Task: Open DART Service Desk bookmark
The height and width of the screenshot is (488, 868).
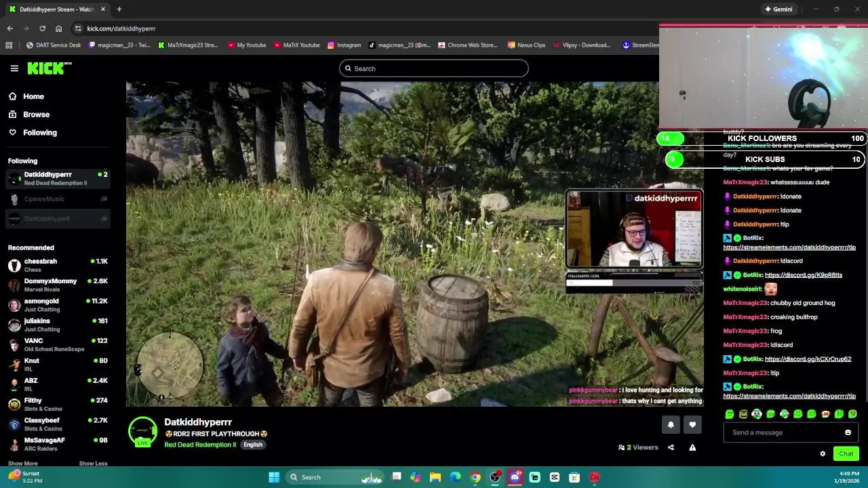Action: point(53,45)
